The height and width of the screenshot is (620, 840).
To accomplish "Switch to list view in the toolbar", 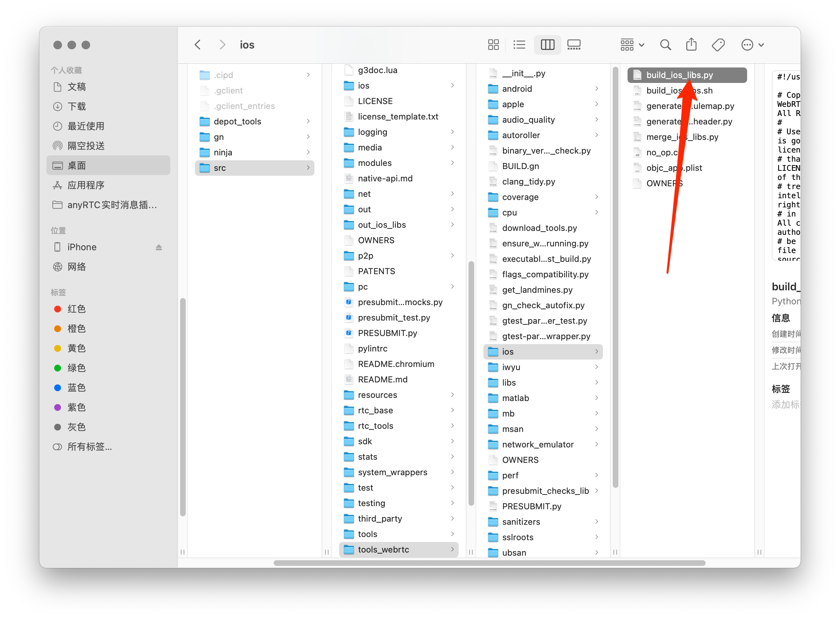I will 519,44.
